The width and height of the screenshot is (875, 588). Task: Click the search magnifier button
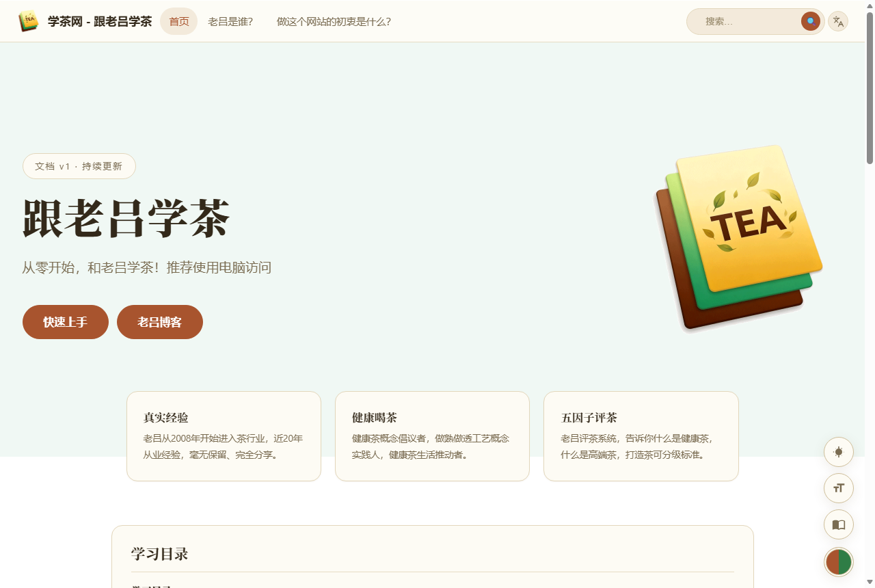[x=811, y=21]
